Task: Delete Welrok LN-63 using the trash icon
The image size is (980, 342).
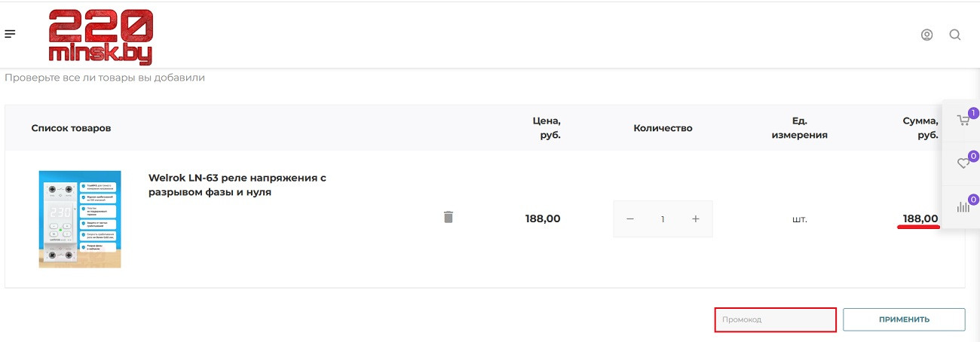Action: (449, 218)
